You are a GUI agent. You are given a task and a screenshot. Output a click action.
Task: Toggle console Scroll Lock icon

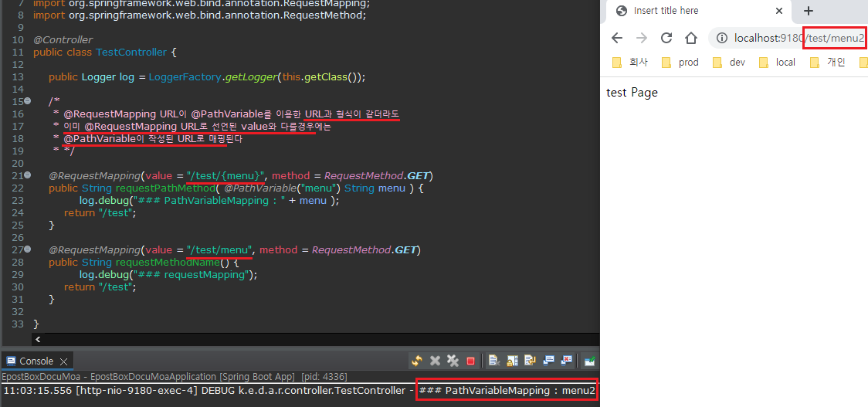[513, 361]
